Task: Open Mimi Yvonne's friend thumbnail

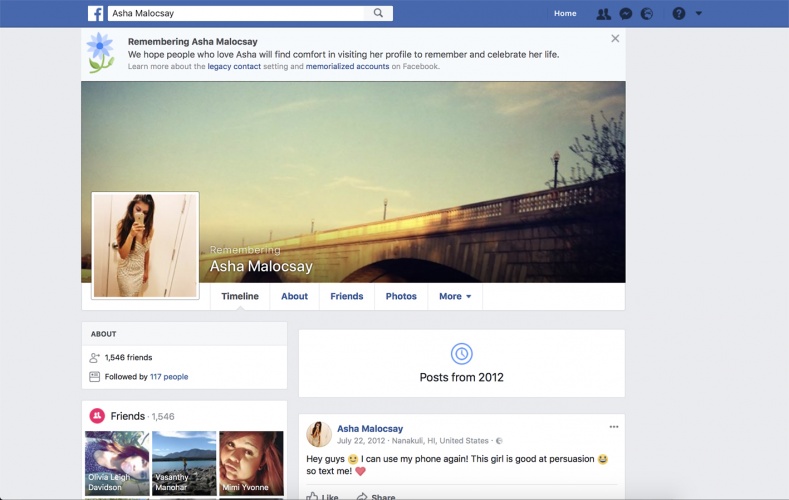Action: (251, 463)
